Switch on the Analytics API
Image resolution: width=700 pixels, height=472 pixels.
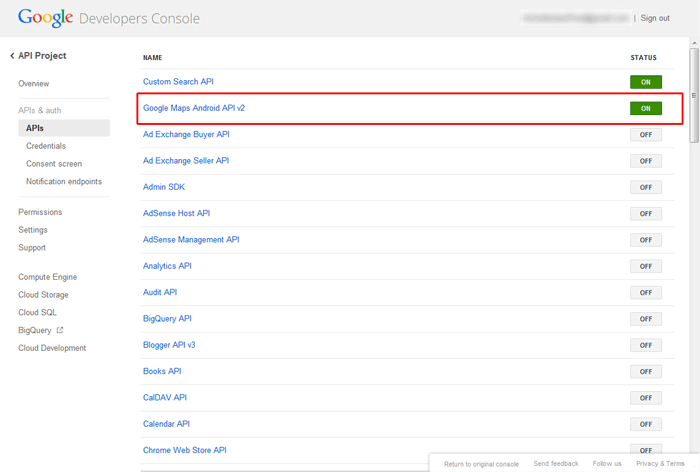[x=645, y=266]
